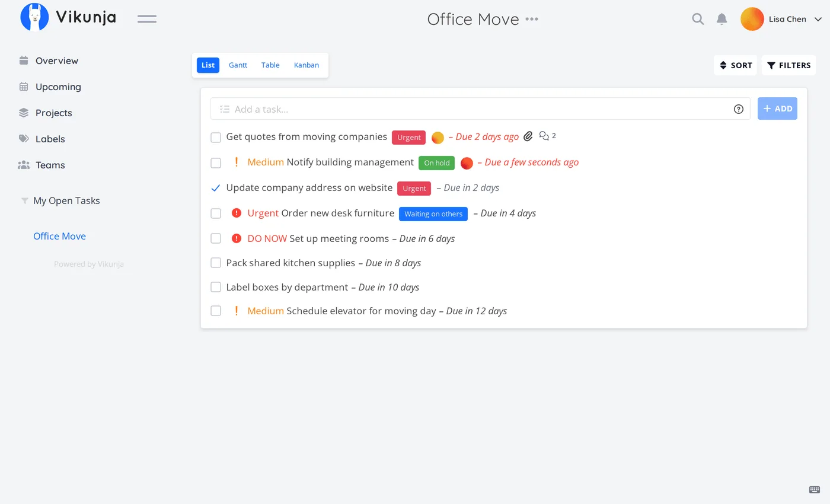
Task: Open the My Open Tasks saved filter
Action: coord(66,200)
